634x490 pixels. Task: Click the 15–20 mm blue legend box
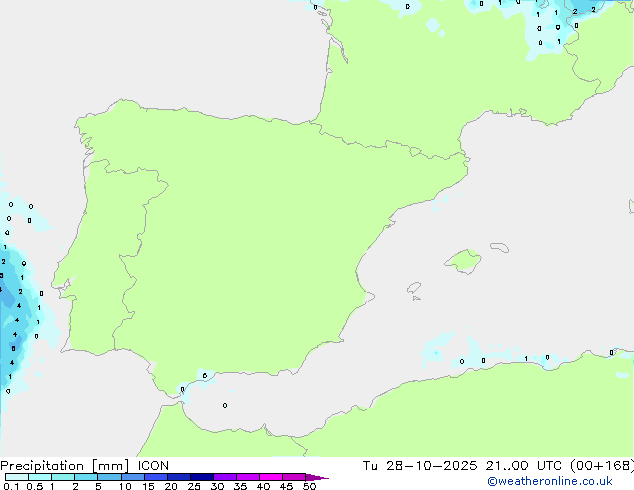156,477
